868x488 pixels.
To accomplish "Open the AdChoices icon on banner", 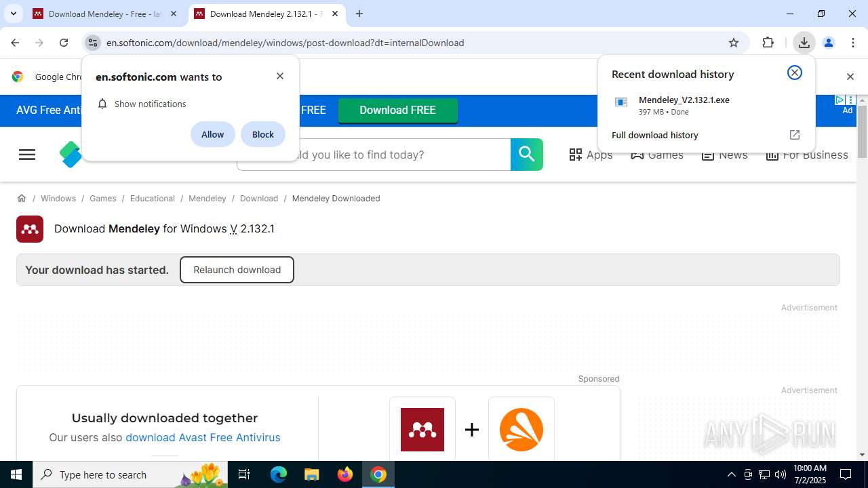I will 840,100.
